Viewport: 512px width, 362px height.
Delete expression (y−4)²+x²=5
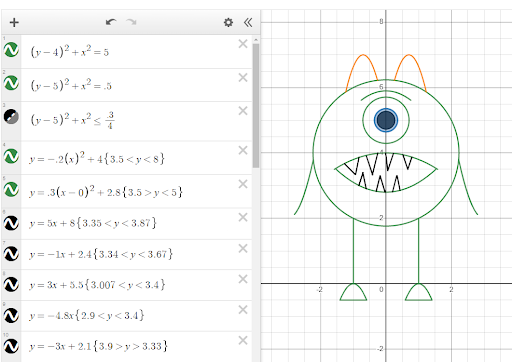[243, 44]
